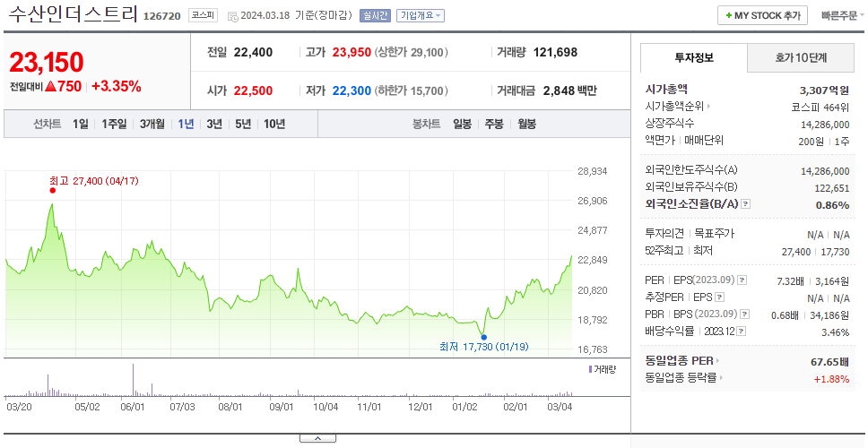
Task: Toggle the 실시간 real-time badge
Action: click(x=376, y=15)
